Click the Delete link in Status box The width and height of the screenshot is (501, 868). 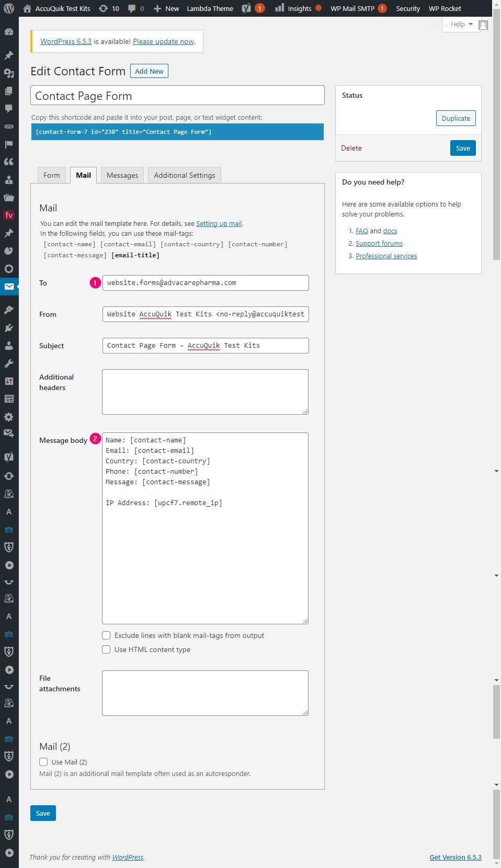[x=351, y=148]
